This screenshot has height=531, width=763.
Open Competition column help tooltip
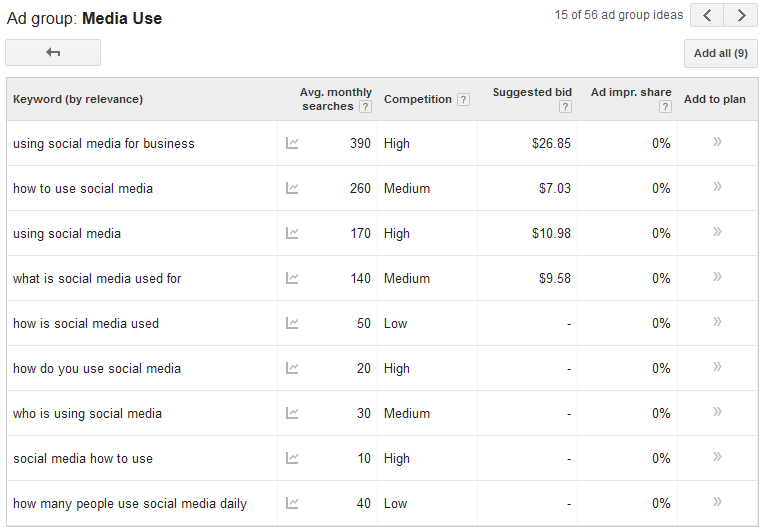pos(463,99)
